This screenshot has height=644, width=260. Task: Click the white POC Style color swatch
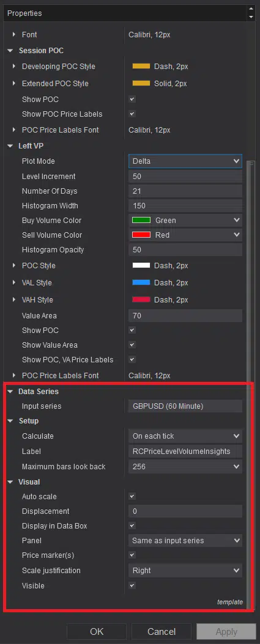(x=141, y=266)
